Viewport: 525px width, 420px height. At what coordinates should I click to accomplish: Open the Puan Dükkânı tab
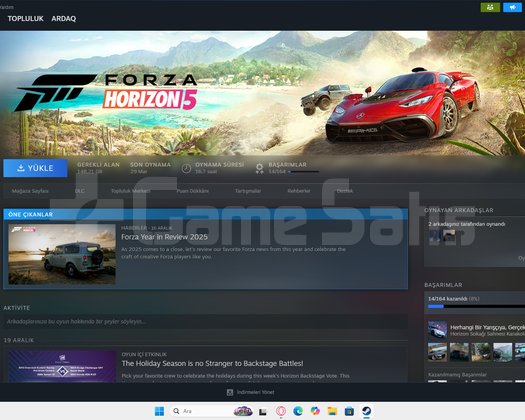tap(193, 191)
